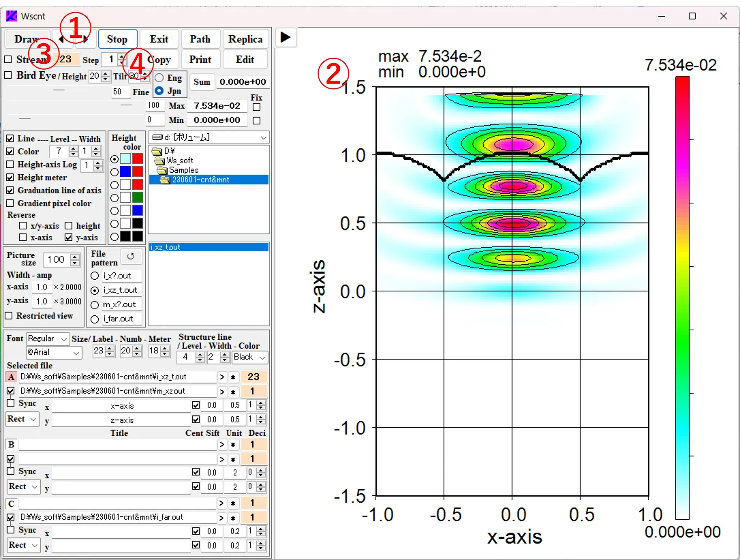Toggle the Height meter checkbox
The height and width of the screenshot is (560, 740).
click(x=10, y=177)
